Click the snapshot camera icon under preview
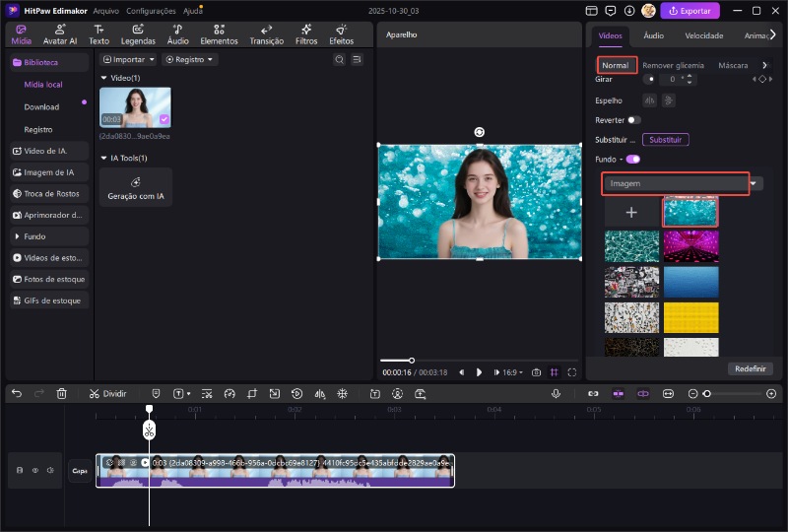The width and height of the screenshot is (788, 532). click(537, 372)
